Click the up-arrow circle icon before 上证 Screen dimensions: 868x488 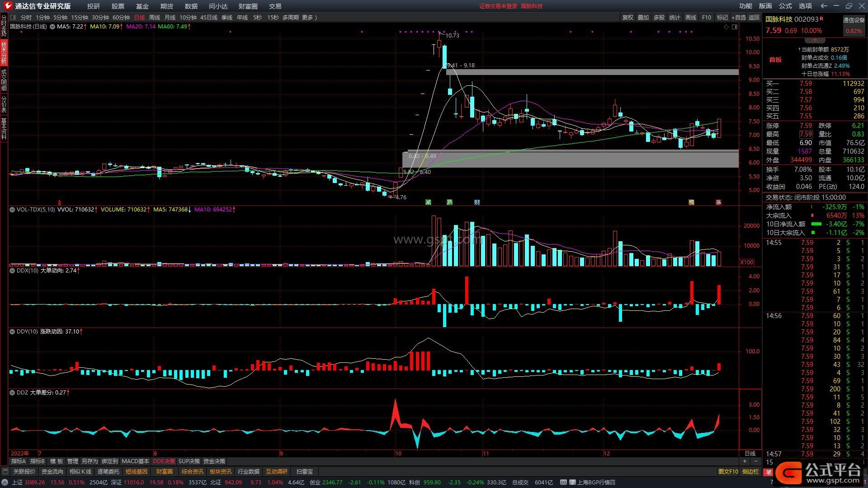click(x=5, y=483)
